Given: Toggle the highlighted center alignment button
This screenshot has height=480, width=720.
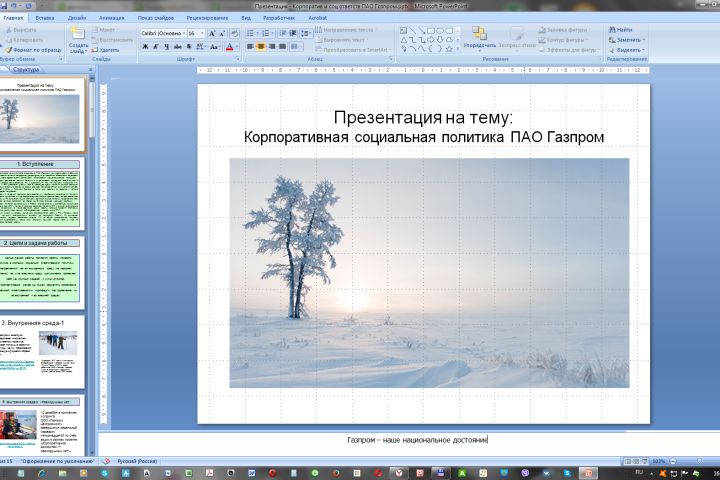Looking at the screenshot, I should click(261, 47).
